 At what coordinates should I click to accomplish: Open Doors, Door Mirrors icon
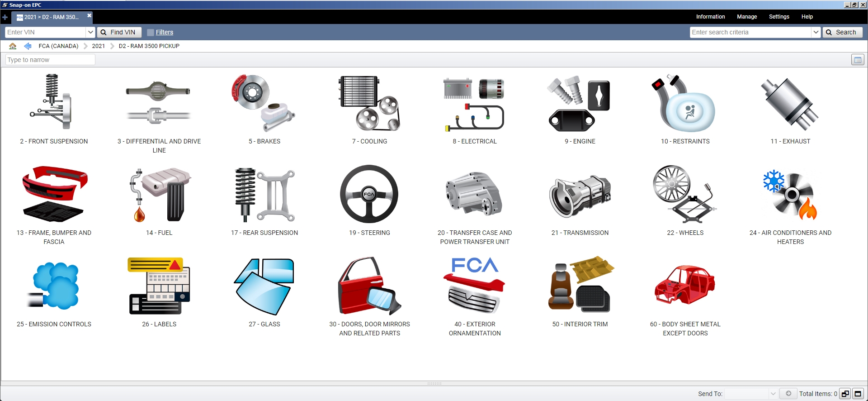pos(369,286)
